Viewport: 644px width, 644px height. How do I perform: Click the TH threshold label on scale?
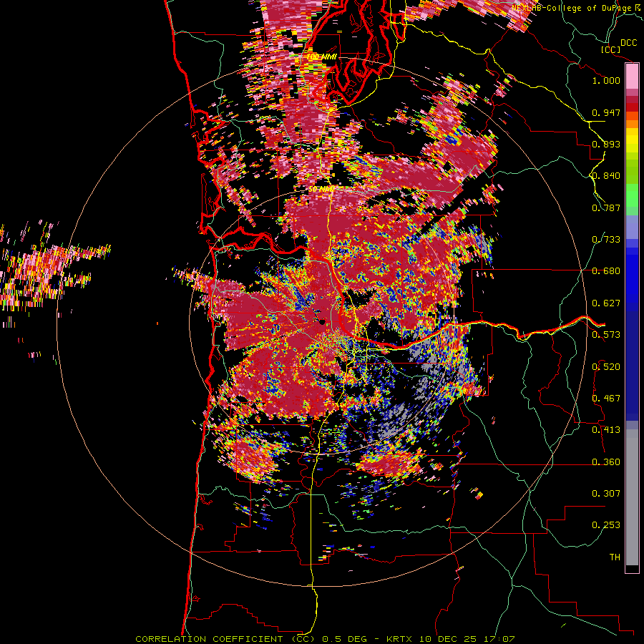click(615, 557)
